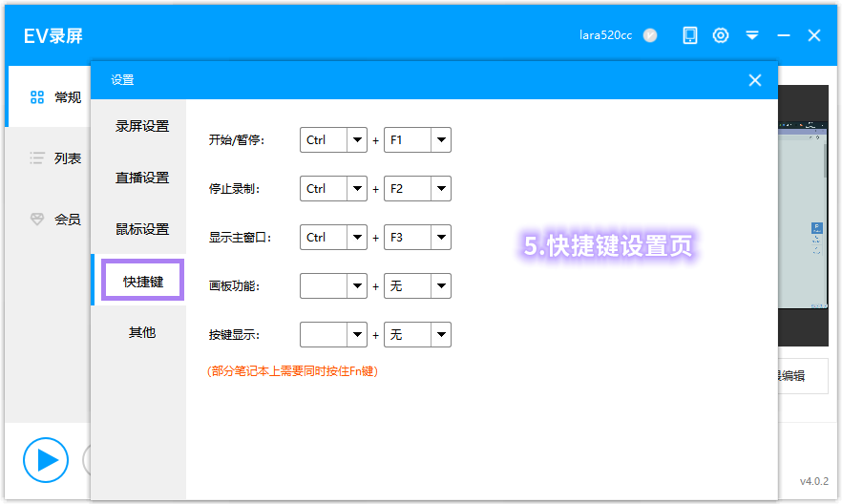Open the 鼠标设置 tab
This screenshot has height=504, width=842.
coord(142,229)
